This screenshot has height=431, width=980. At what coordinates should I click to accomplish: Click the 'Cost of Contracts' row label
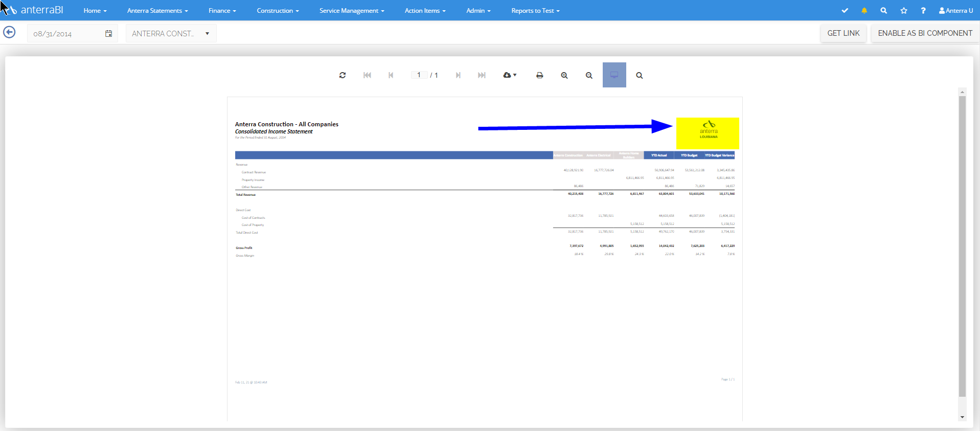pos(253,218)
